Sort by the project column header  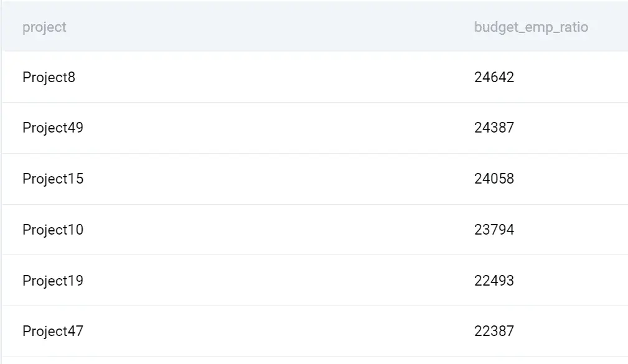click(44, 27)
